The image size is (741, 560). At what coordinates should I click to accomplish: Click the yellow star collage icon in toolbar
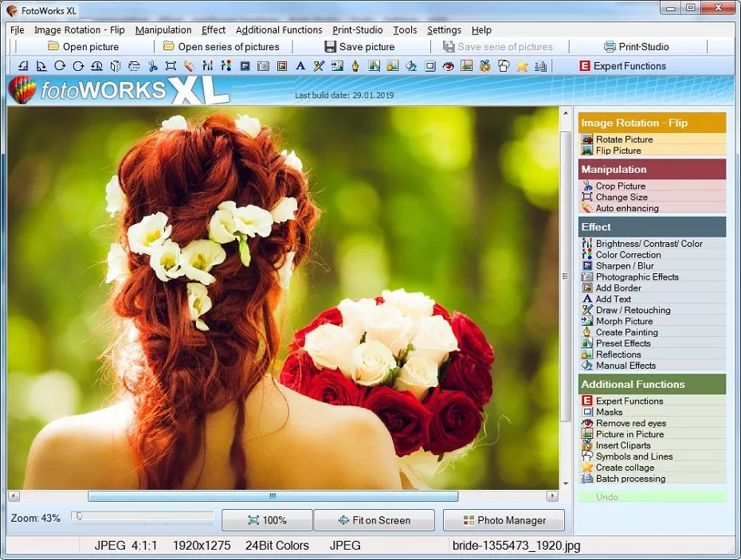tap(522, 66)
